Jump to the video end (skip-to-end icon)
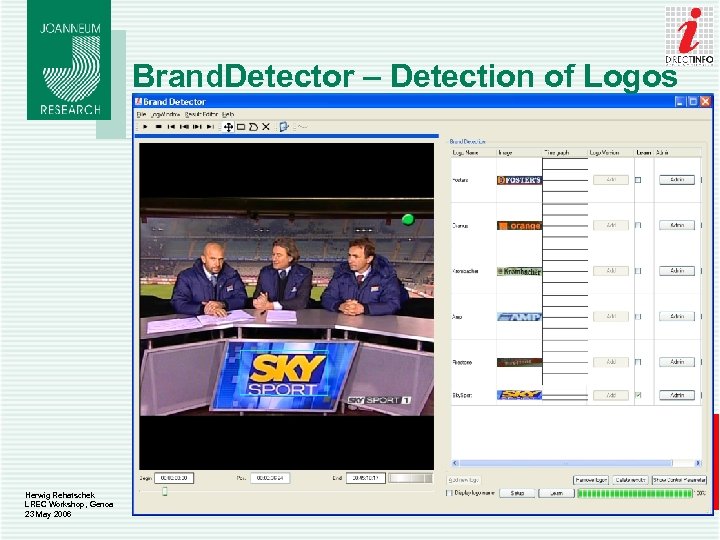Screen dimensions: 720x540 [x=210, y=127]
